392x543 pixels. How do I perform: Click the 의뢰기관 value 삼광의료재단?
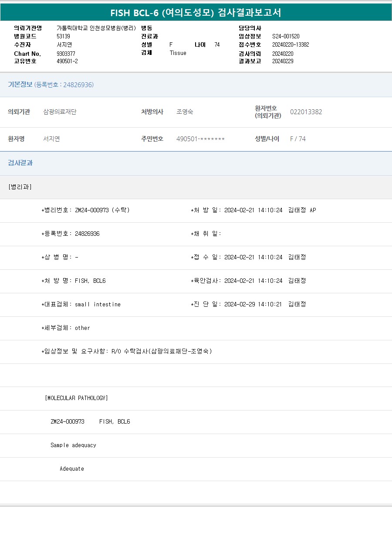60,112
